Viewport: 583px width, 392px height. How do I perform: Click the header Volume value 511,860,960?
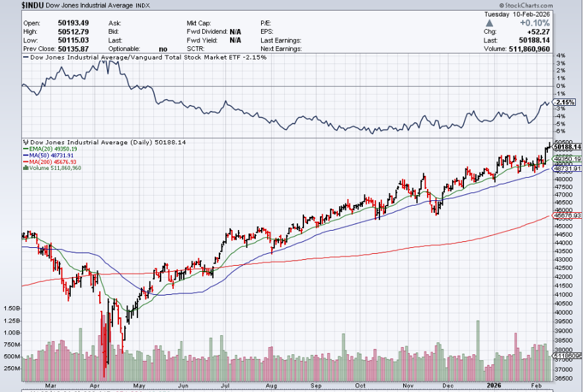coord(529,49)
